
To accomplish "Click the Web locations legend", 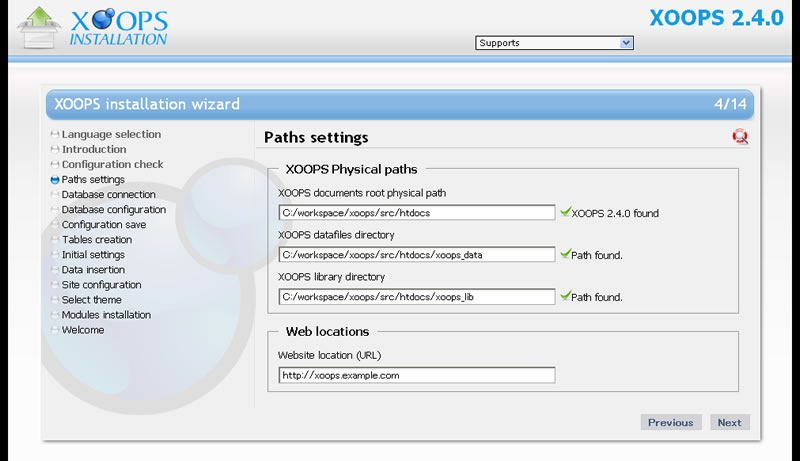I will click(x=328, y=331).
